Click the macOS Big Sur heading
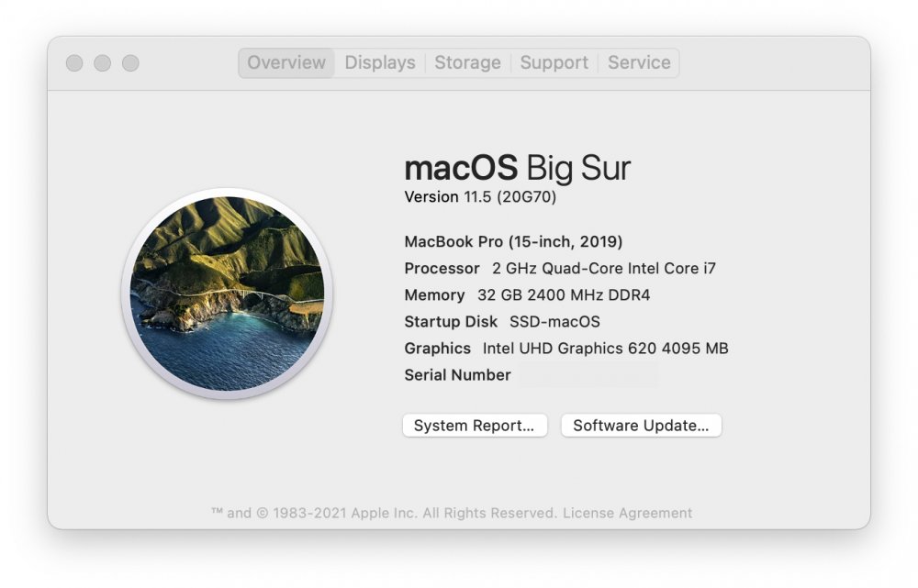Viewport: 918px width, 588px height. coord(518,168)
